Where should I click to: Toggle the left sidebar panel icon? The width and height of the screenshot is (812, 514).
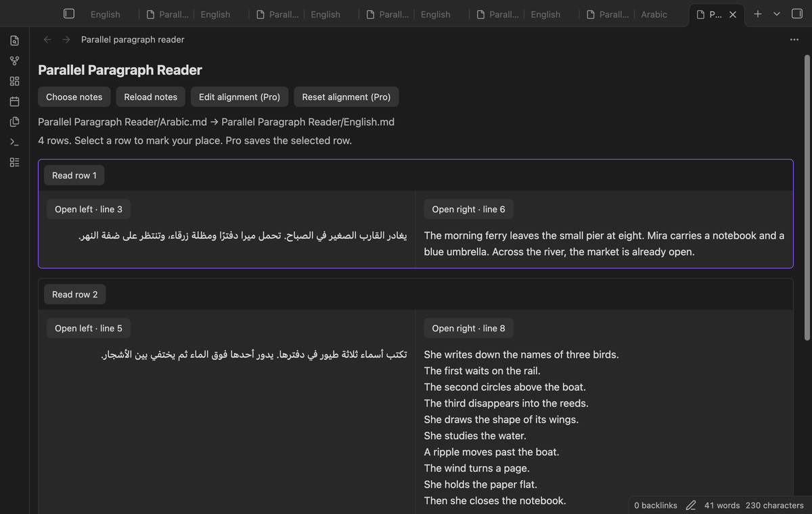click(68, 14)
